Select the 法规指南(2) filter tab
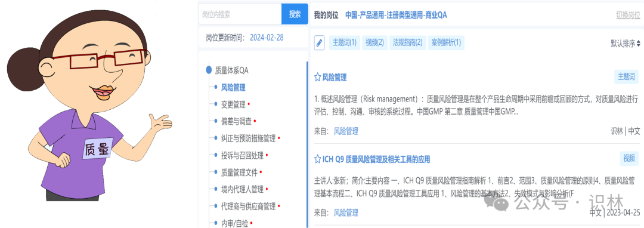Screen dimensions: 644x228 (x=407, y=43)
